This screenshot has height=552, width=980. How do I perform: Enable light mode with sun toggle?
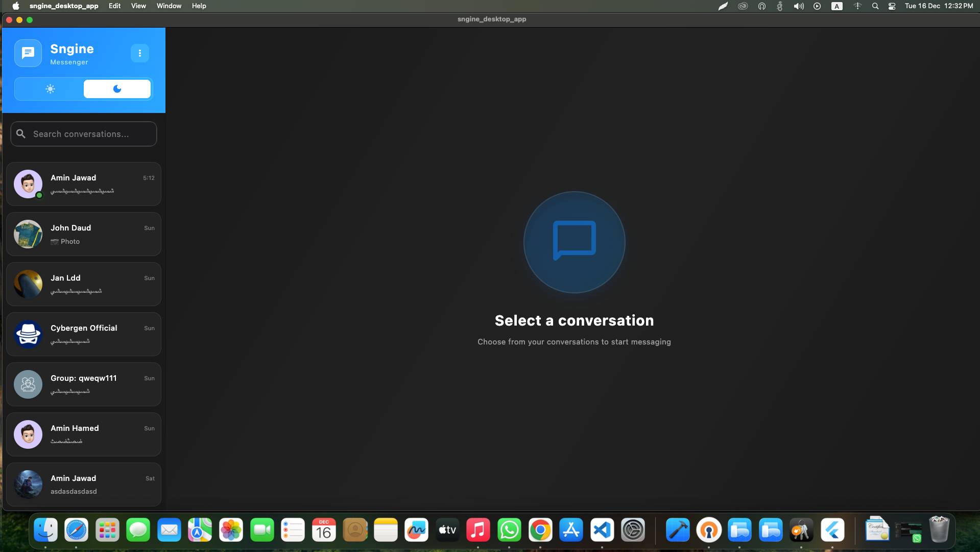tap(50, 88)
